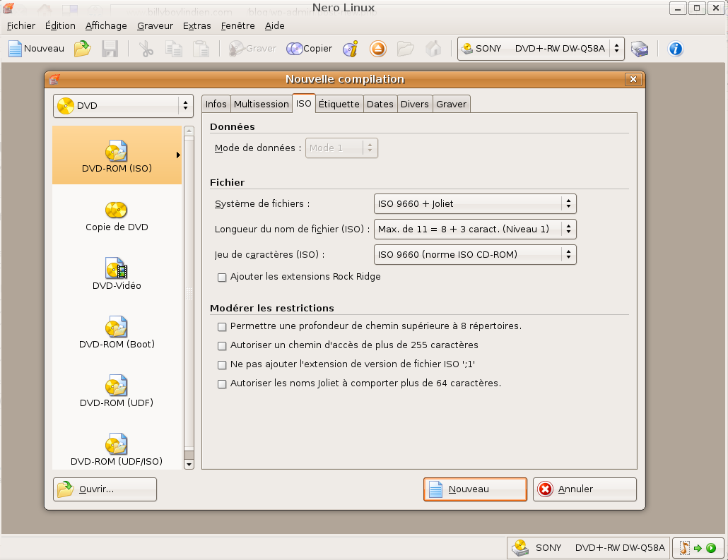Open the Affichage menu
Screen dimensions: 728x560
(x=106, y=26)
